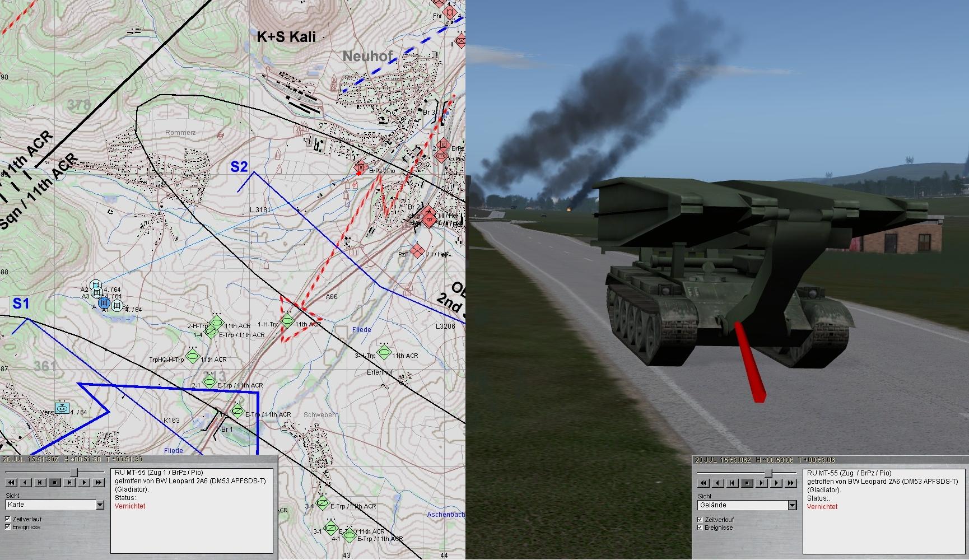Image resolution: width=969 pixels, height=560 pixels.
Task: Click stop button in the Karte panel
Action: (x=55, y=482)
